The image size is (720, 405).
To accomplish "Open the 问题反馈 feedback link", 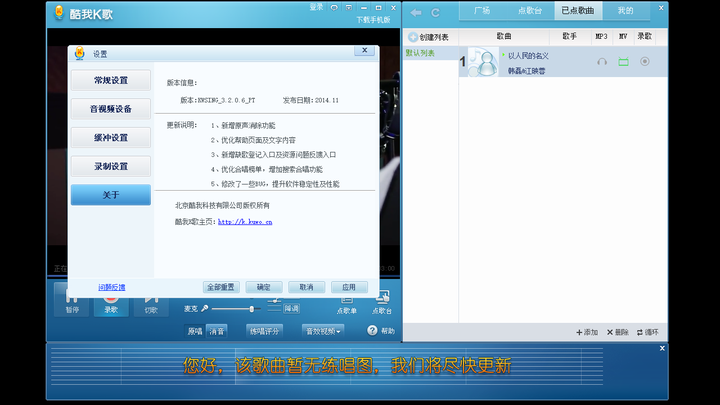I will (112, 287).
